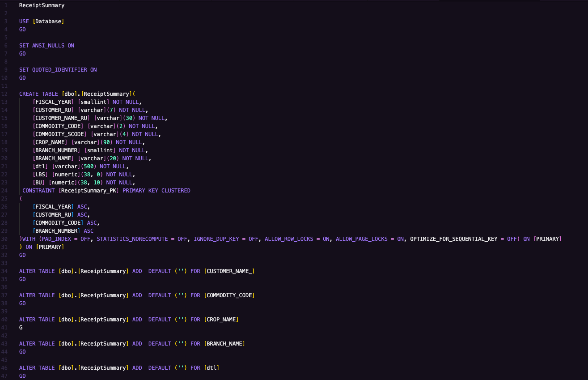Image resolution: width=588 pixels, height=380 pixels.
Task: Click the "ALLOW_ROW_LOCKS" option
Action: pos(289,239)
